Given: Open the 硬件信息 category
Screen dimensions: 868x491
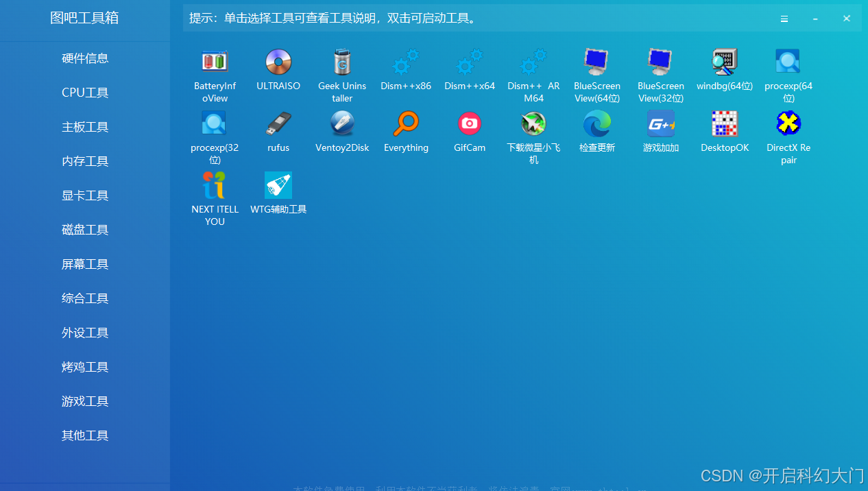Looking at the screenshot, I should [85, 58].
